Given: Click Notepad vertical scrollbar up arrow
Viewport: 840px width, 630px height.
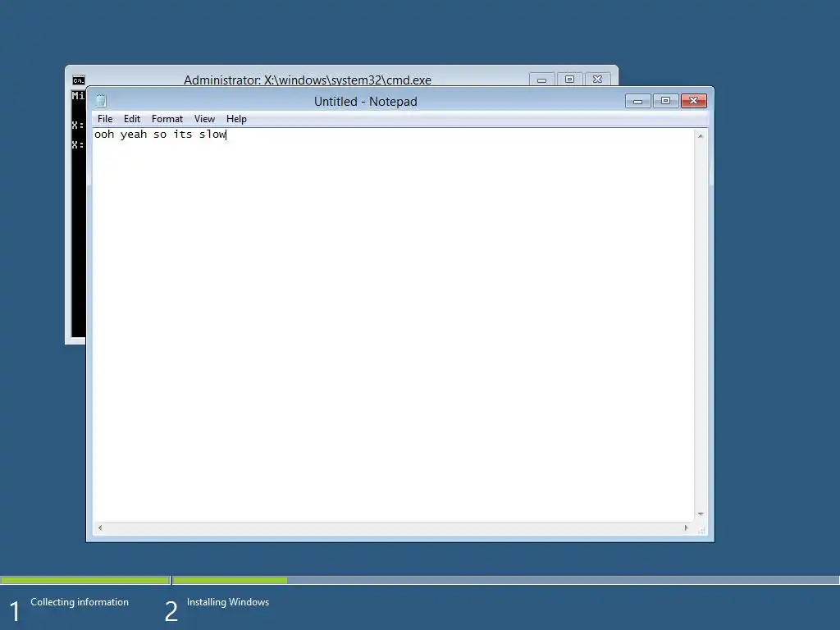Looking at the screenshot, I should [701, 136].
